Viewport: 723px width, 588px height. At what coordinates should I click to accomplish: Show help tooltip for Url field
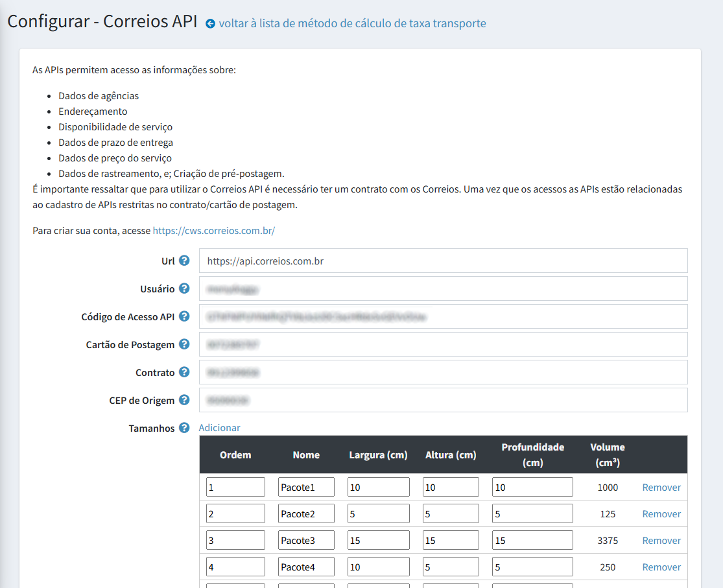tap(184, 261)
